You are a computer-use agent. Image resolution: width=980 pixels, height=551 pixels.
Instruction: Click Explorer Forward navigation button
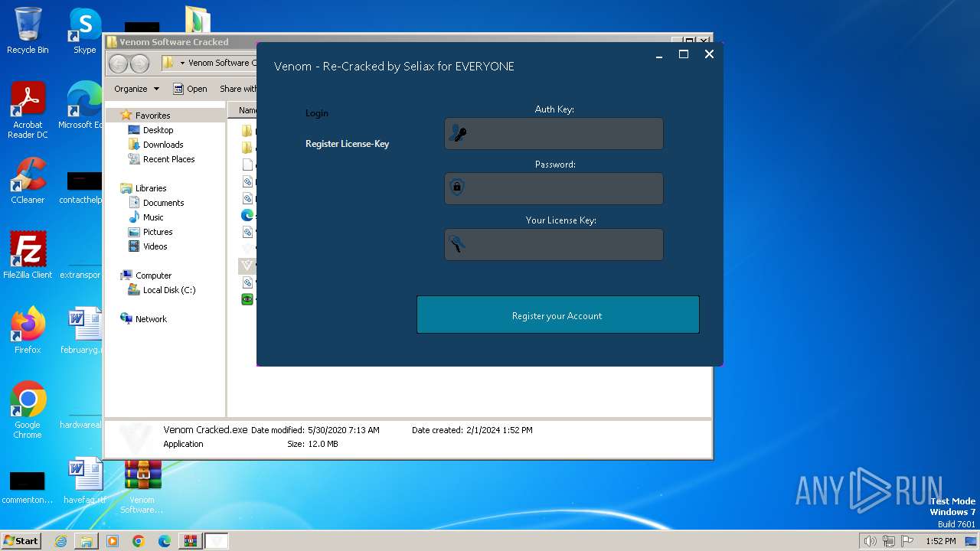139,63
